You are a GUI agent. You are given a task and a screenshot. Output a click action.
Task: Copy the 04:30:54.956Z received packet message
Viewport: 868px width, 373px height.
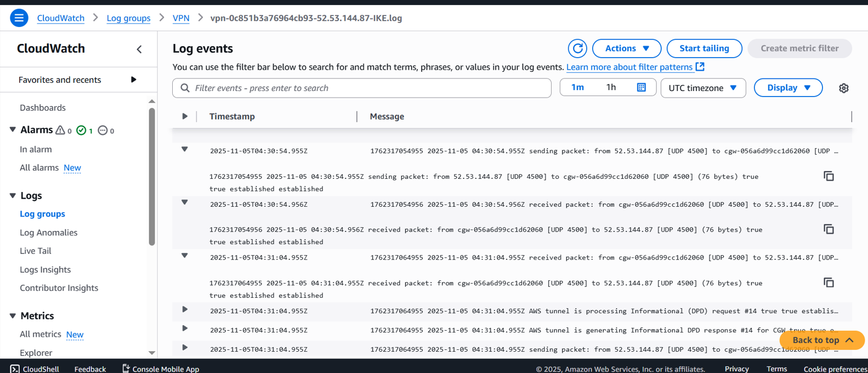829,229
